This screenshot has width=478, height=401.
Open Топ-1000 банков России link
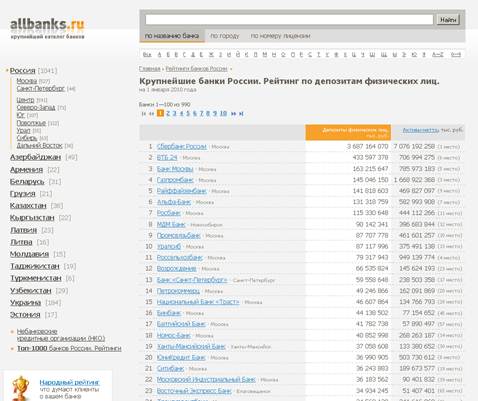pyautogui.click(x=69, y=348)
